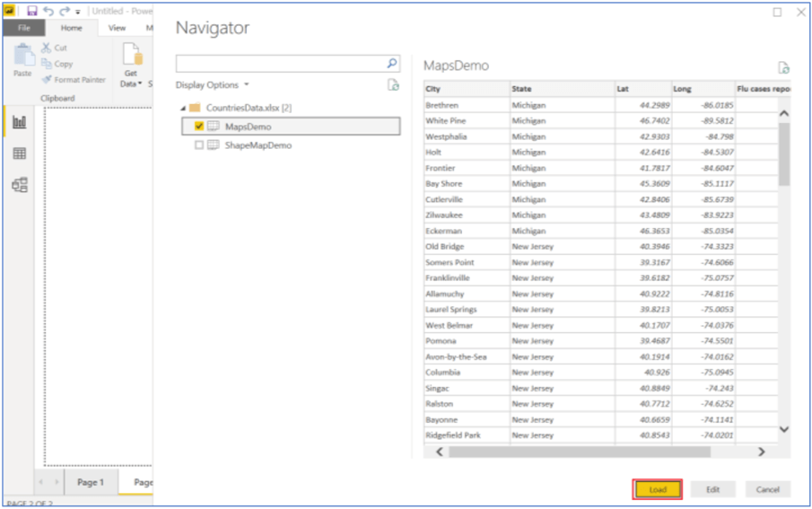Check the ShapeMapDemo checkbox
The width and height of the screenshot is (812, 509).
(x=199, y=145)
